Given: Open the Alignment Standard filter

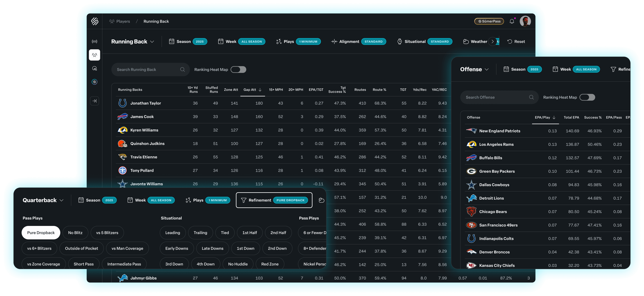Looking at the screenshot, I should pos(358,41).
